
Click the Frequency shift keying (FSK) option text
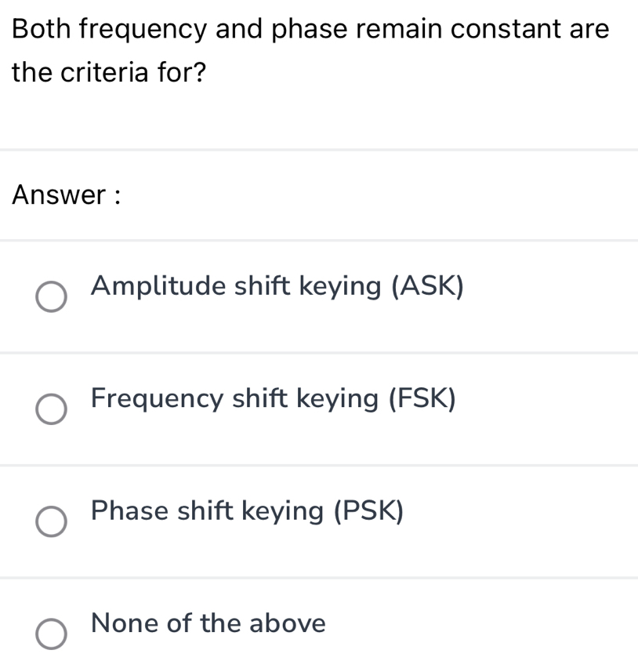point(274,399)
